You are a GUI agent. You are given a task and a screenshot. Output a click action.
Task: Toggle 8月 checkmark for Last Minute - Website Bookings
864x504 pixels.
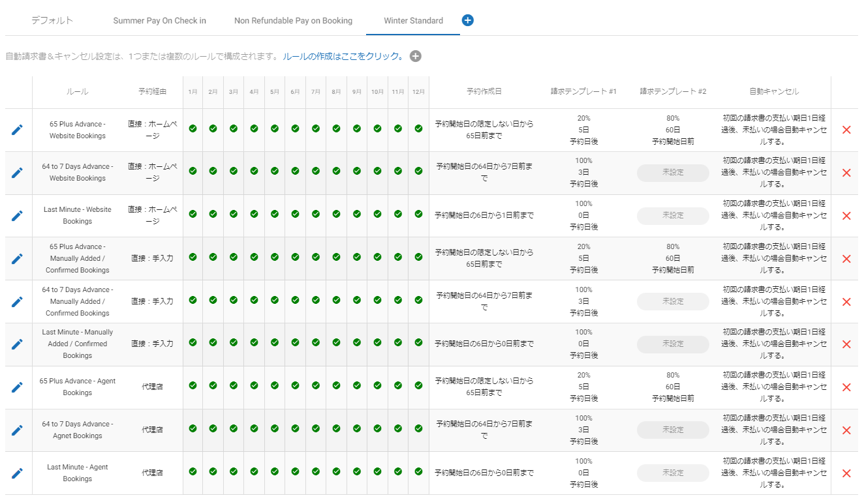[336, 214]
